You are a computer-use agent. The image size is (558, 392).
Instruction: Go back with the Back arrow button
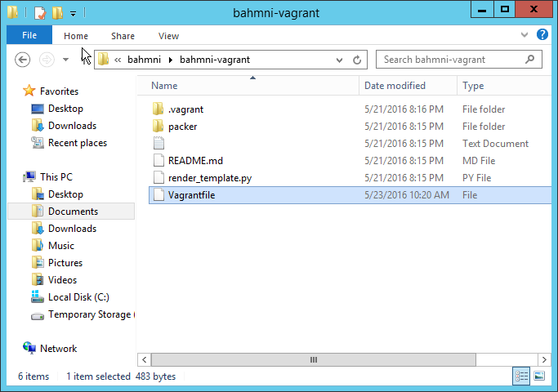[x=22, y=60]
